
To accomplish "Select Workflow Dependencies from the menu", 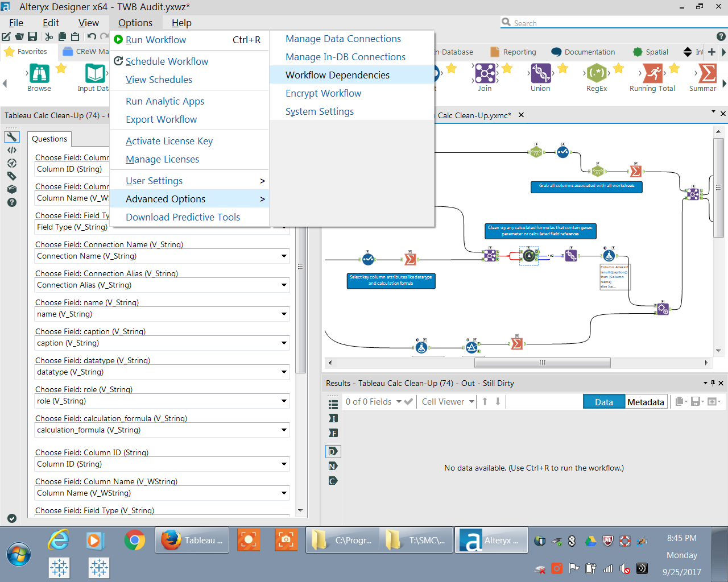I will click(x=337, y=74).
